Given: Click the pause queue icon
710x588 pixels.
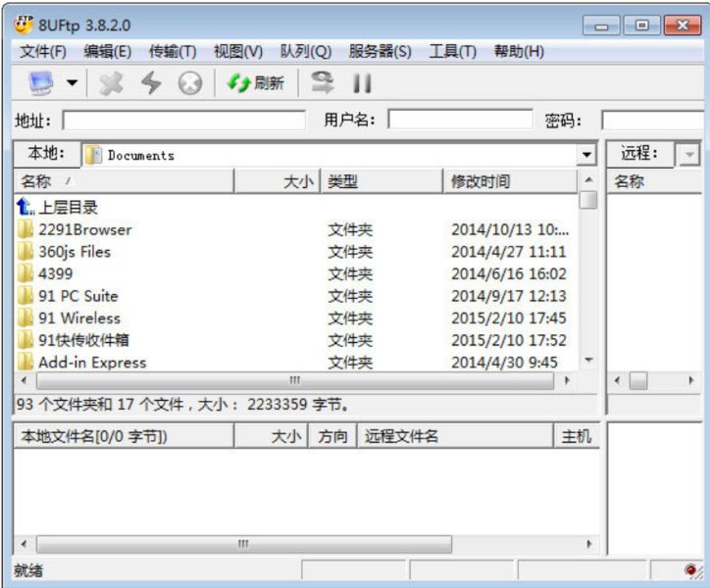Looking at the screenshot, I should 362,83.
